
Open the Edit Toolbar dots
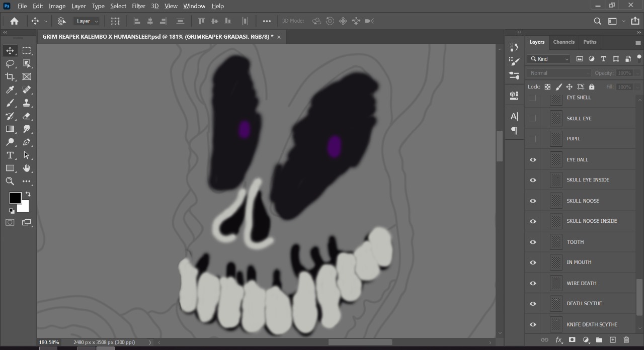tap(27, 182)
